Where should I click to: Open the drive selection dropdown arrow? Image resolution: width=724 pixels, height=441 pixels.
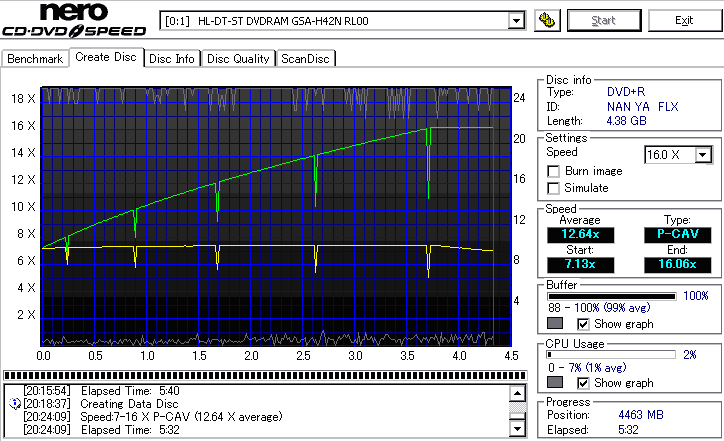pyautogui.click(x=516, y=21)
